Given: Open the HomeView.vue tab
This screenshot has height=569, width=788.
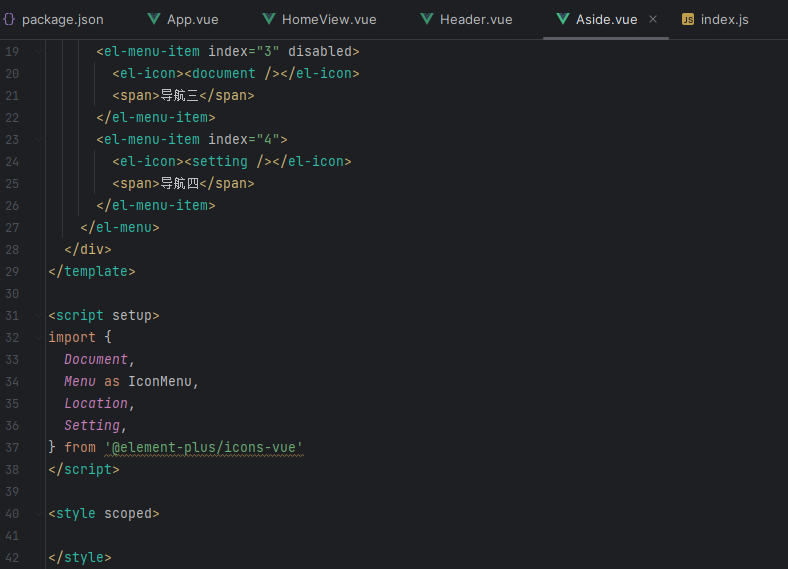Looking at the screenshot, I should click(x=329, y=20).
